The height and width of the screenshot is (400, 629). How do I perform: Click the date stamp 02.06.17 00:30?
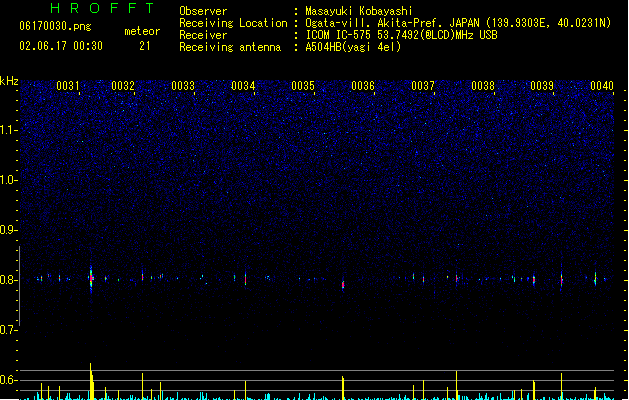coord(61,46)
